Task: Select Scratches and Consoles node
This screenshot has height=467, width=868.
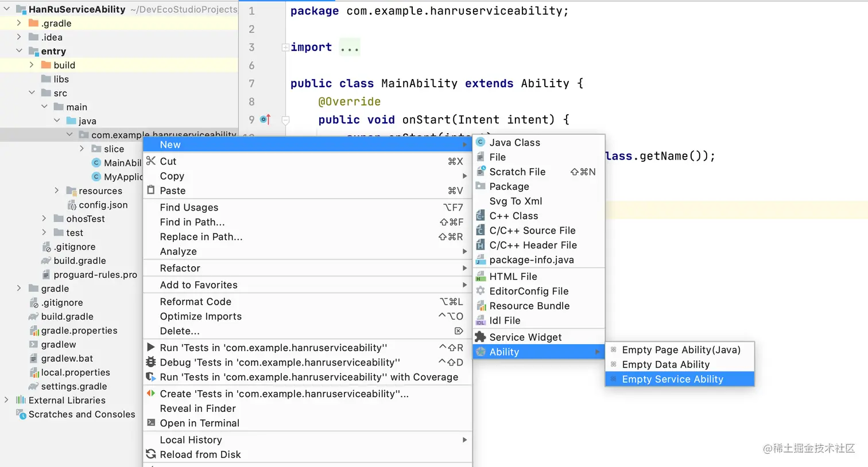Action: click(x=82, y=414)
